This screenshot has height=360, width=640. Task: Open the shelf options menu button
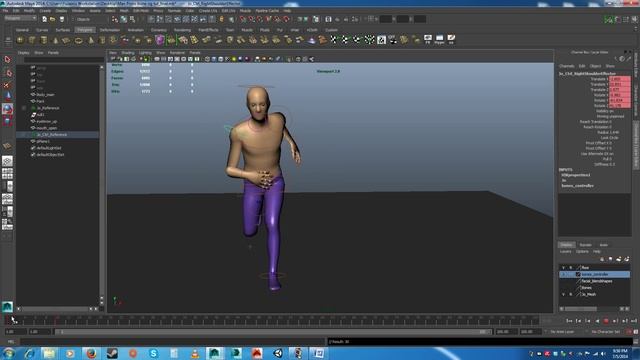point(8,40)
